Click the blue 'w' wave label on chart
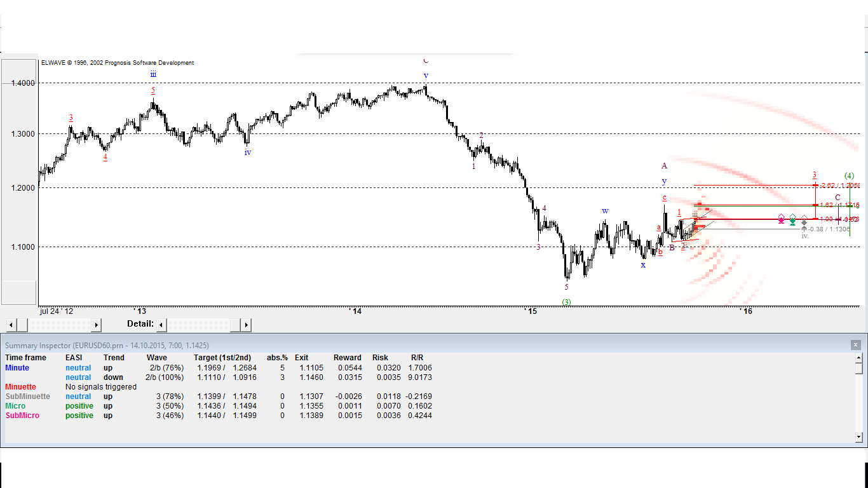 (605, 211)
